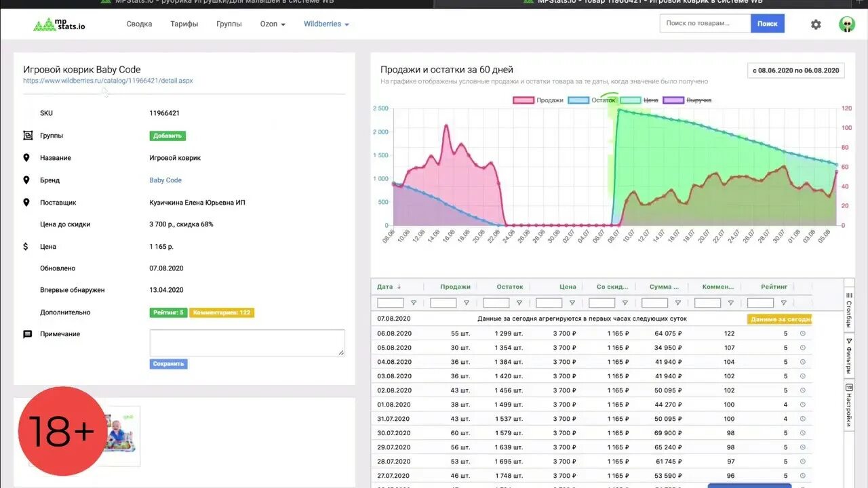Click the green Добавить group button
The height and width of the screenshot is (488, 868).
coord(167,136)
